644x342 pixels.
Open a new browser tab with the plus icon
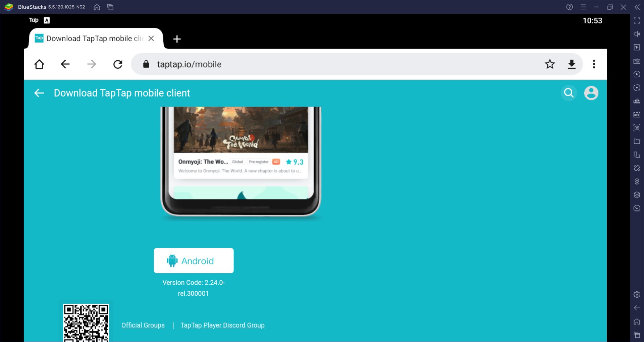(177, 39)
